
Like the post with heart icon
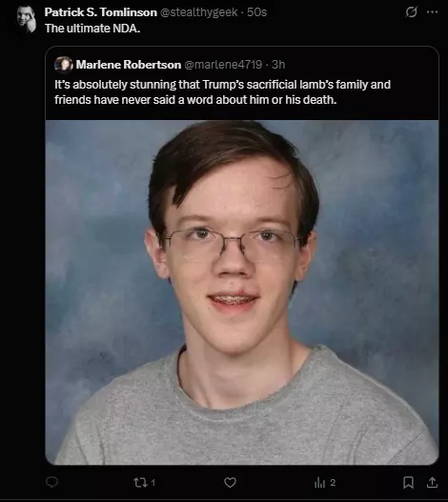pos(230,482)
